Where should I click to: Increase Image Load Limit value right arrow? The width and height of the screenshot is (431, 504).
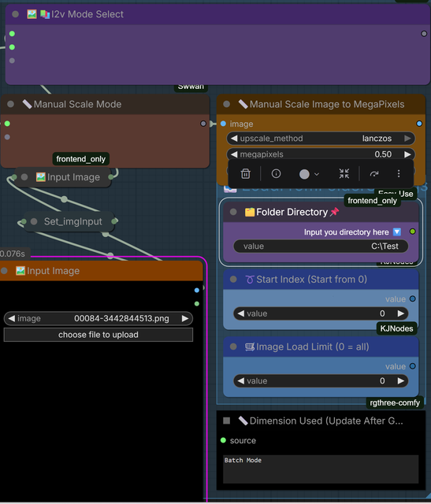(400, 381)
